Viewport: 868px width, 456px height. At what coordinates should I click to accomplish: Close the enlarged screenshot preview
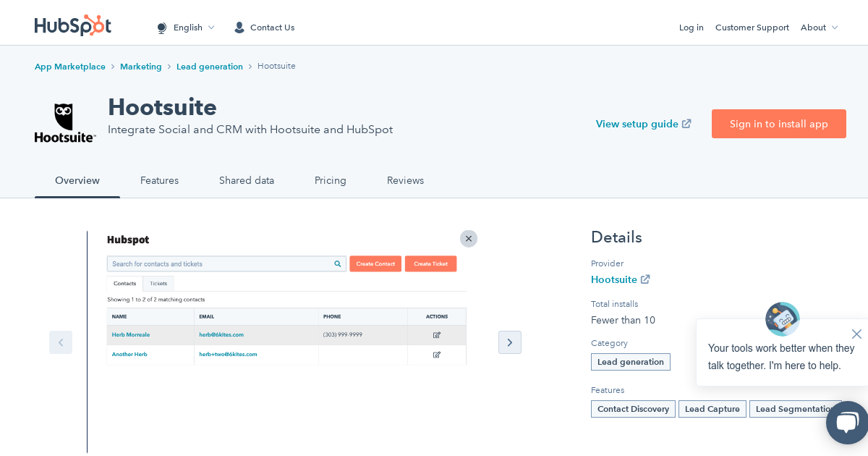click(x=469, y=239)
